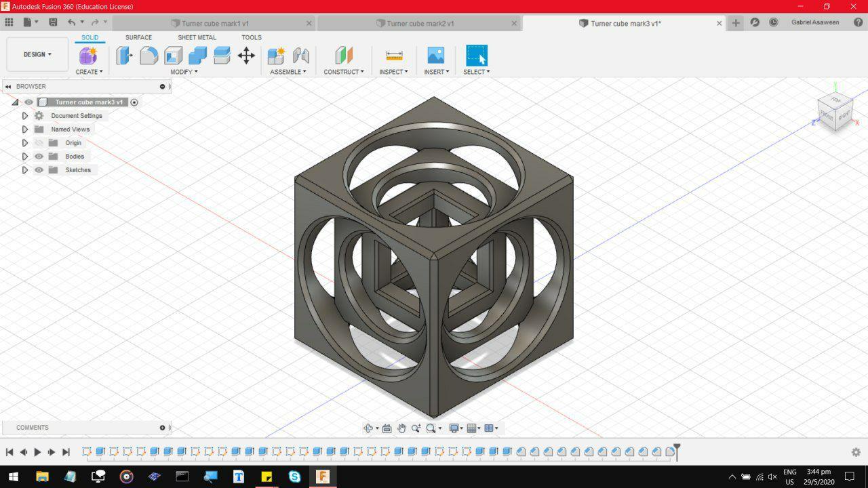Expand the Origin folder
This screenshot has width=868, height=488.
tap(25, 143)
